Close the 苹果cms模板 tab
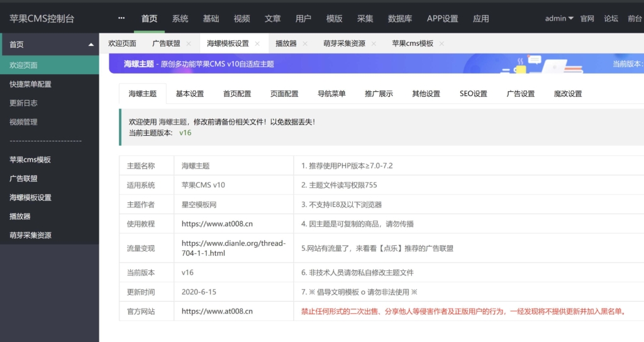Viewport: 644px width, 342px height. (x=441, y=44)
